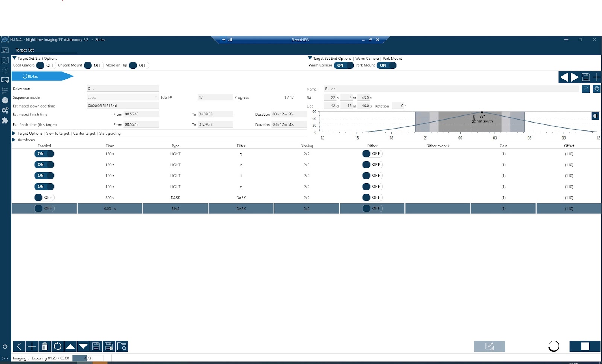Image resolution: width=602 pixels, height=364 pixels.
Task: Save the sequence with the floppy disk icon
Action: (x=96, y=346)
